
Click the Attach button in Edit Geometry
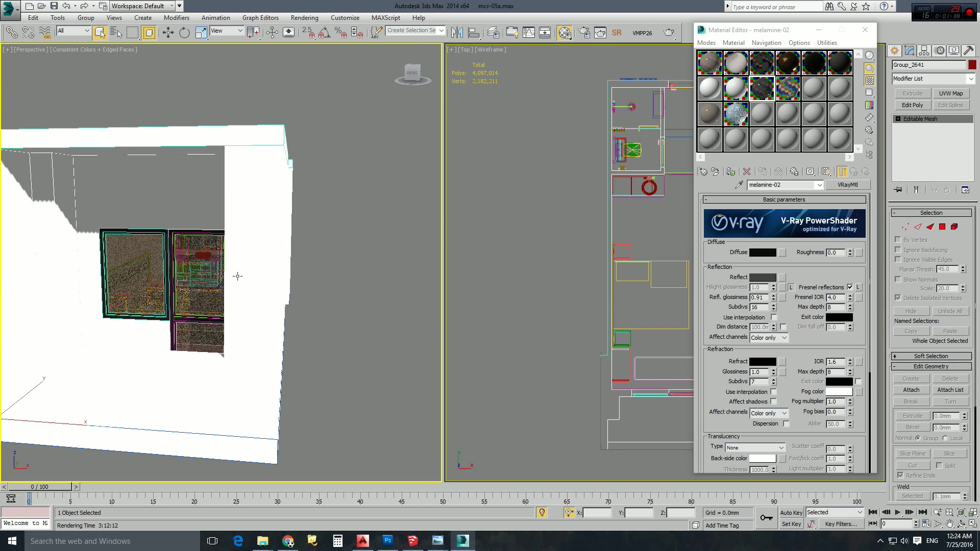point(911,390)
